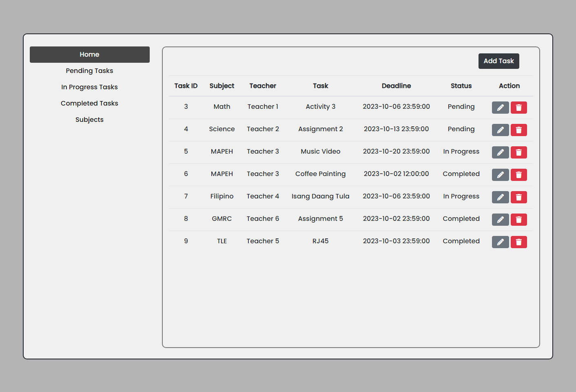Click the Isang Daang Tula task name

coord(321,196)
